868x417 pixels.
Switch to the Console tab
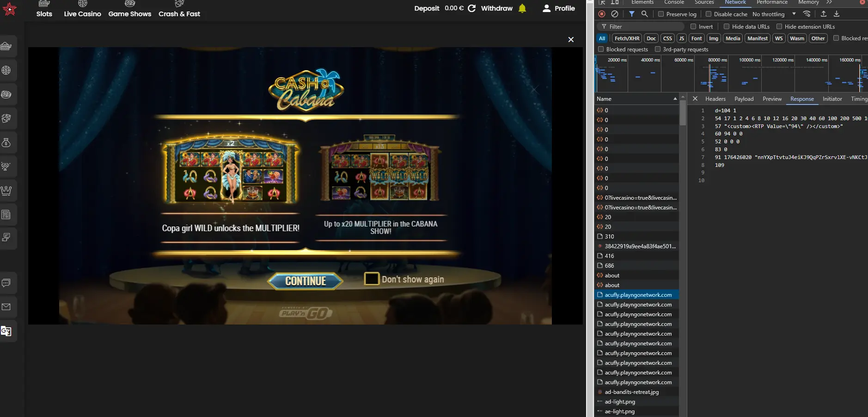pyautogui.click(x=674, y=2)
